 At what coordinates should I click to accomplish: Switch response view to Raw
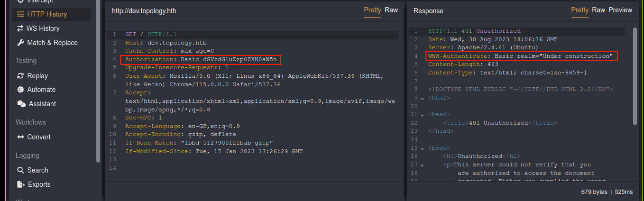[x=598, y=10]
